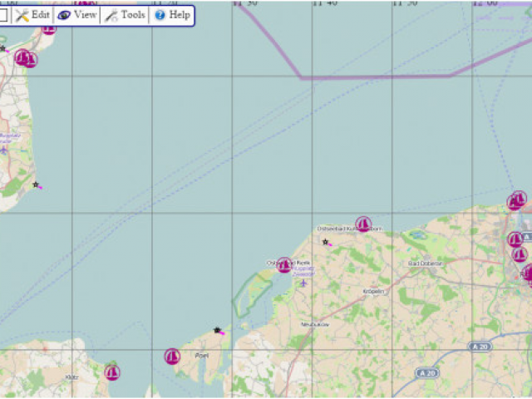Open the Edit menu
The image size is (532, 399).
click(x=32, y=15)
